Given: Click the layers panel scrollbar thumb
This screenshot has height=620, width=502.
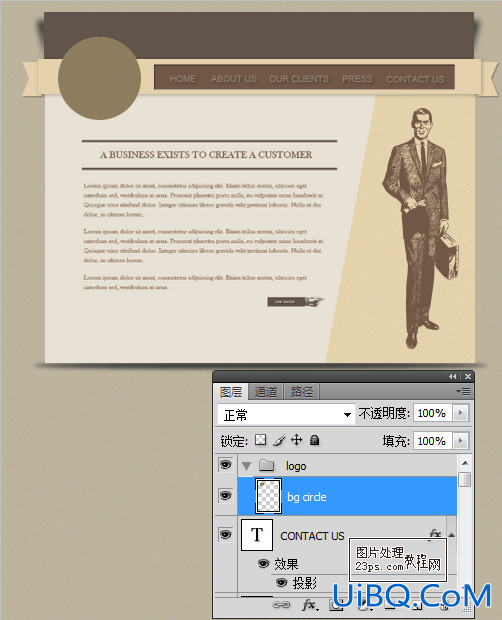Looking at the screenshot, I should click(465, 479).
